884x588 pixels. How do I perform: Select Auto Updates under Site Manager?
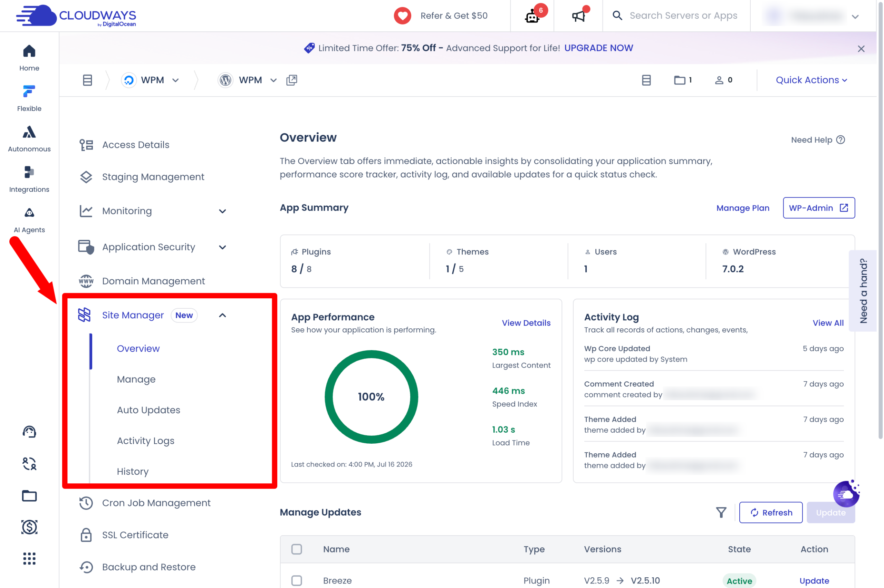(x=148, y=410)
